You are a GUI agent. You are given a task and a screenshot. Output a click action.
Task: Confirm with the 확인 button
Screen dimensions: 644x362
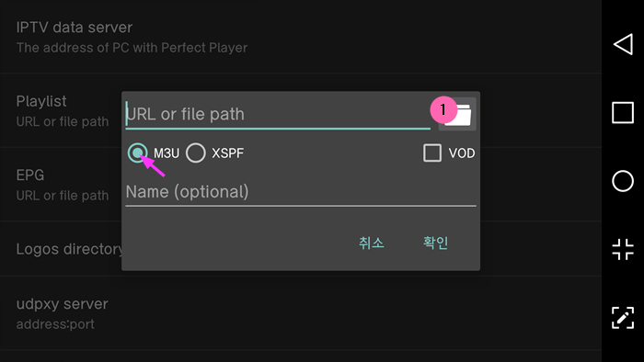436,243
